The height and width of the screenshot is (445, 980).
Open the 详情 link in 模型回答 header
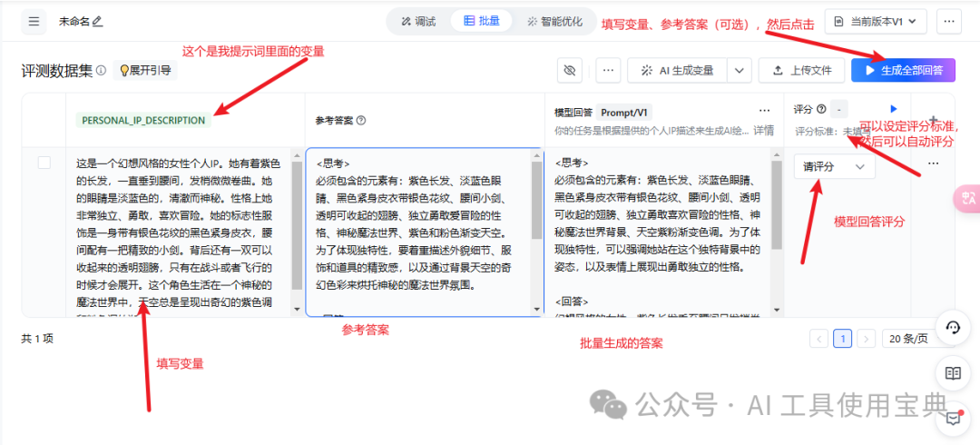pyautogui.click(x=763, y=131)
